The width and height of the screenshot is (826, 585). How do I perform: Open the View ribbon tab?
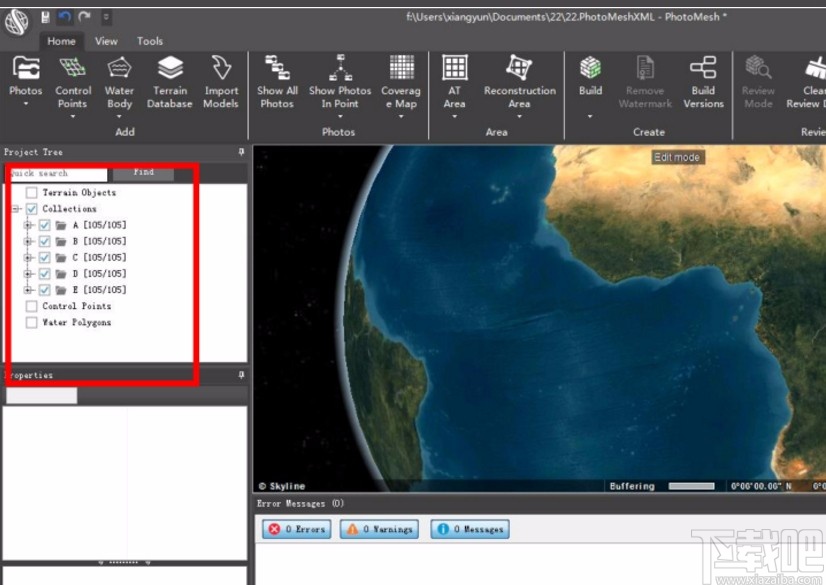(106, 41)
